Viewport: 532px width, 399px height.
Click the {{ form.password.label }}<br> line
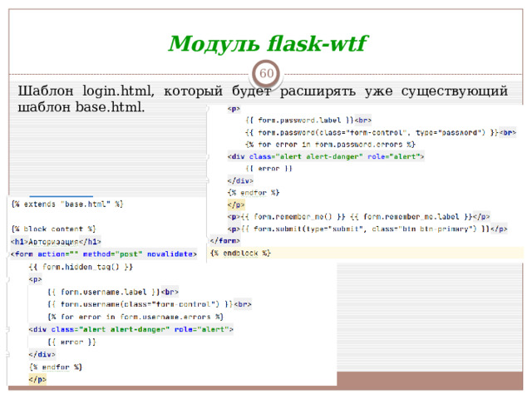[x=308, y=121]
